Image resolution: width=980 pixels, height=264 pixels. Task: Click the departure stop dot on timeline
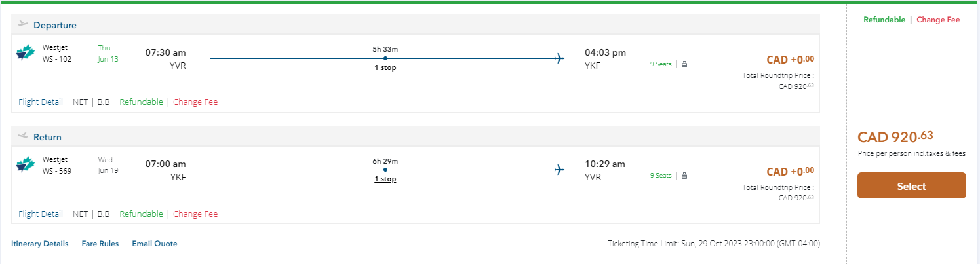click(385, 58)
